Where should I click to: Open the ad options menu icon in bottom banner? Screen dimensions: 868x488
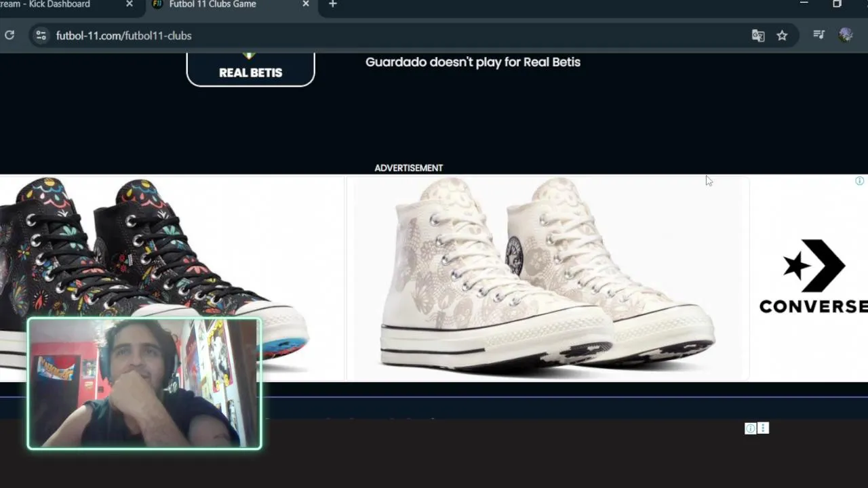[763, 428]
